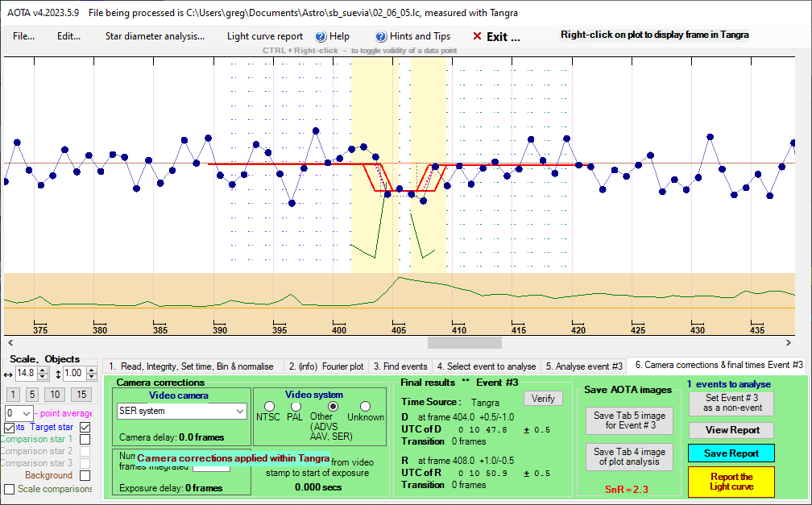Set horizontal scale preset to 15
The width and height of the screenshot is (812, 505).
click(x=81, y=395)
